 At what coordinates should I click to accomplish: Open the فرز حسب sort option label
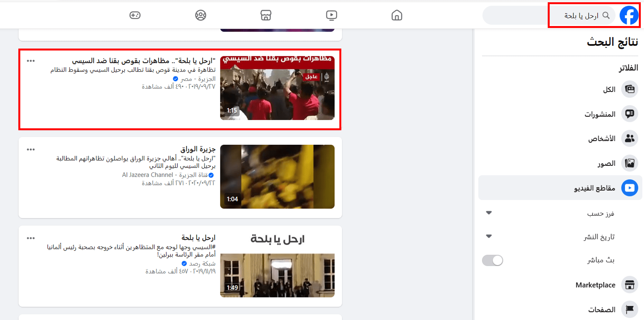(601, 214)
